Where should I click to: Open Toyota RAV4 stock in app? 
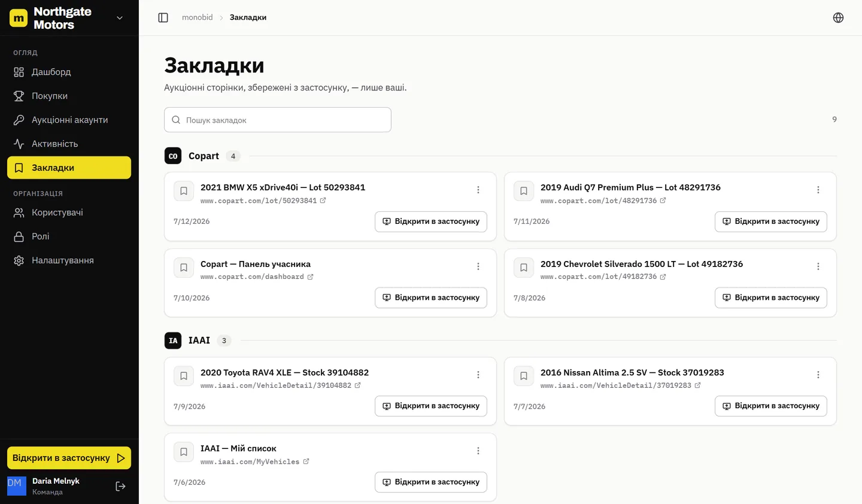coord(431,406)
